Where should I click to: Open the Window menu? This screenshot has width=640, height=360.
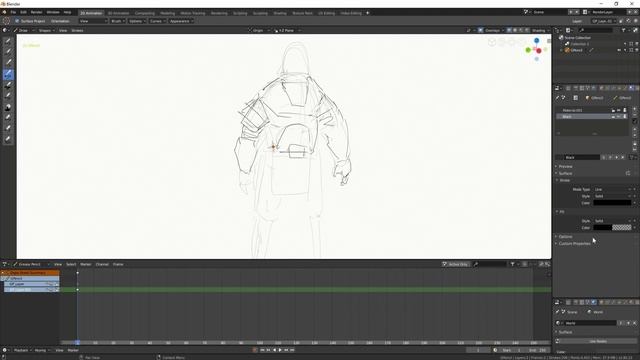(53, 12)
